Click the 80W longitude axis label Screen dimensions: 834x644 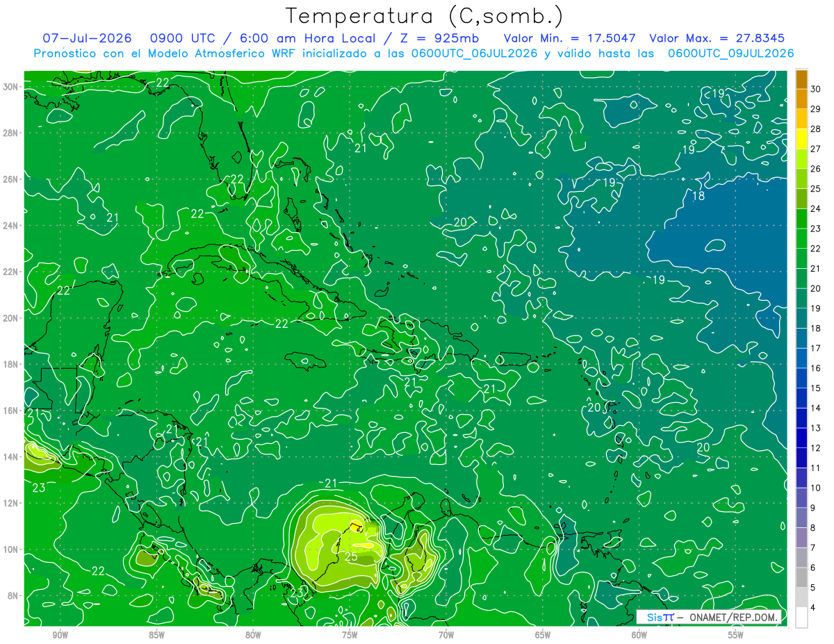click(x=253, y=635)
